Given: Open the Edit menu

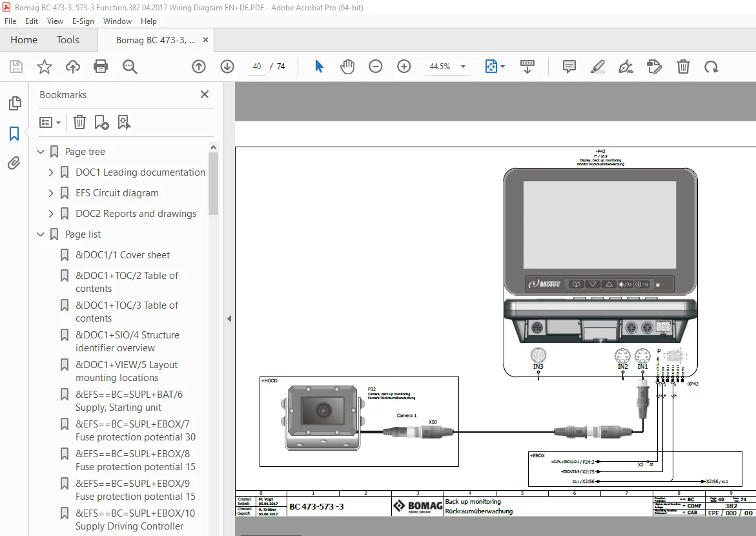Looking at the screenshot, I should click(x=32, y=21).
